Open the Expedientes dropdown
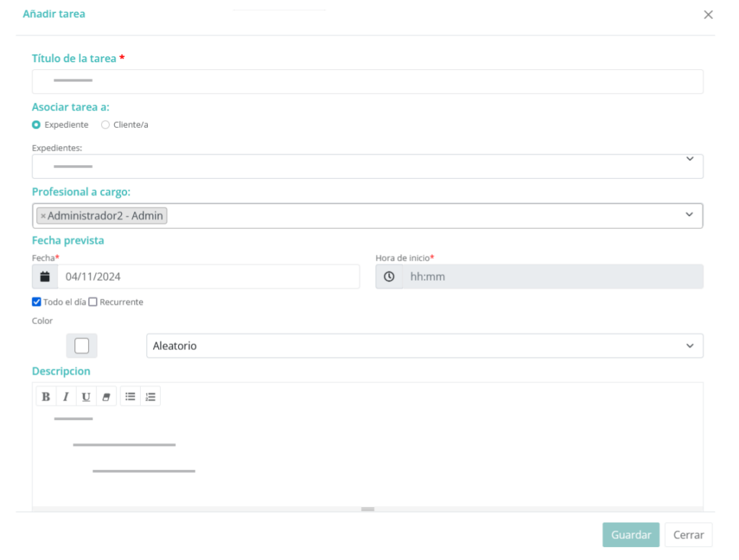739x560 pixels. [x=367, y=166]
